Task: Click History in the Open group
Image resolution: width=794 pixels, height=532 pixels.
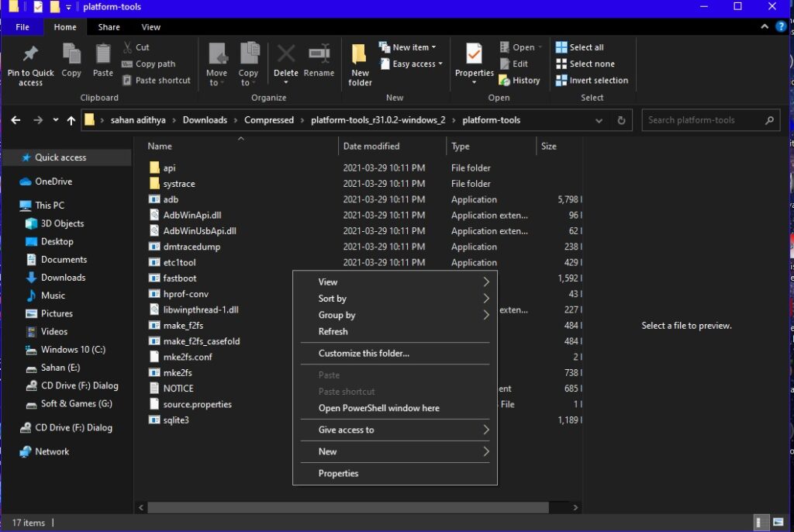Action: point(520,80)
